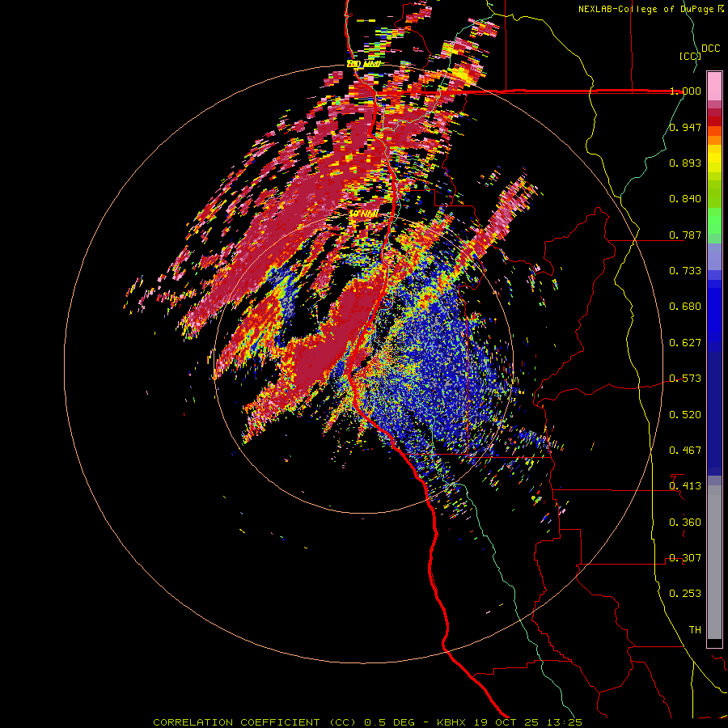Pick the black TH swatch at the legend bottom
This screenshot has height=728, width=728.
click(x=714, y=642)
